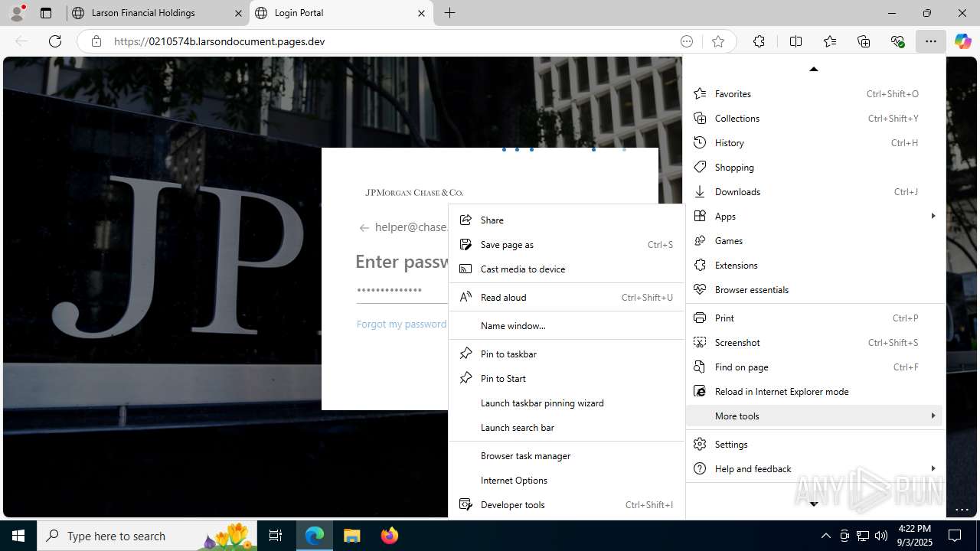Click the Settings and more ellipsis button
This screenshot has width=980, height=551.
click(x=930, y=41)
